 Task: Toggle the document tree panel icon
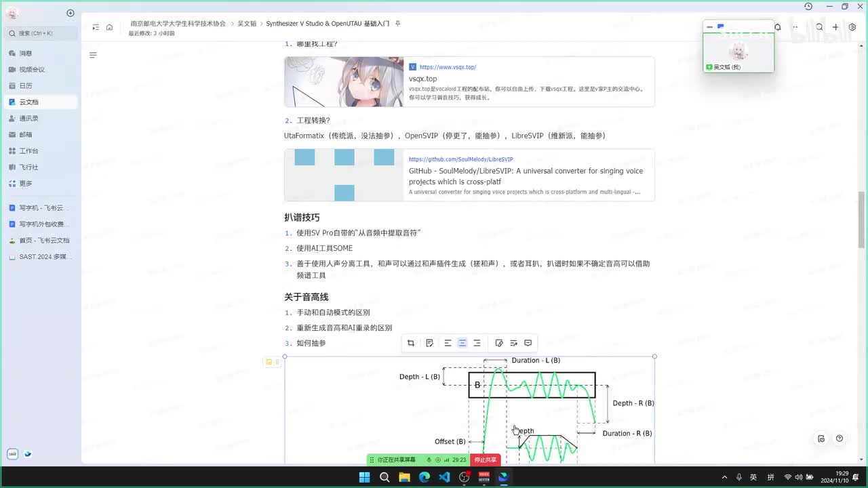coord(96,27)
